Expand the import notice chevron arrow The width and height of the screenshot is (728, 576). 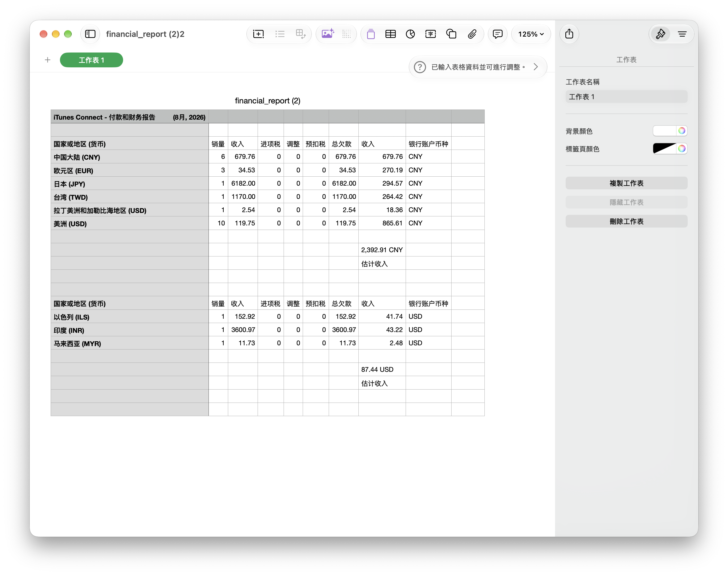[x=536, y=67]
